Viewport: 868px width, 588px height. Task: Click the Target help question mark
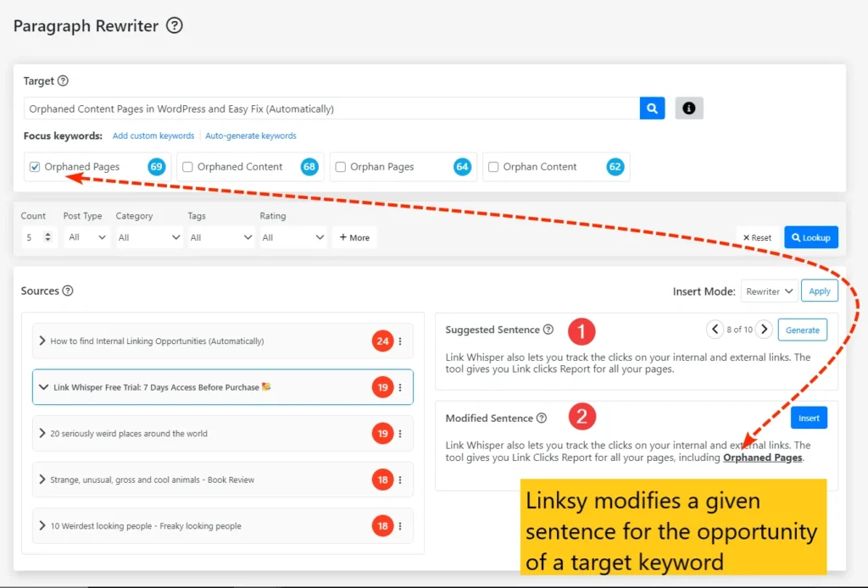63,80
